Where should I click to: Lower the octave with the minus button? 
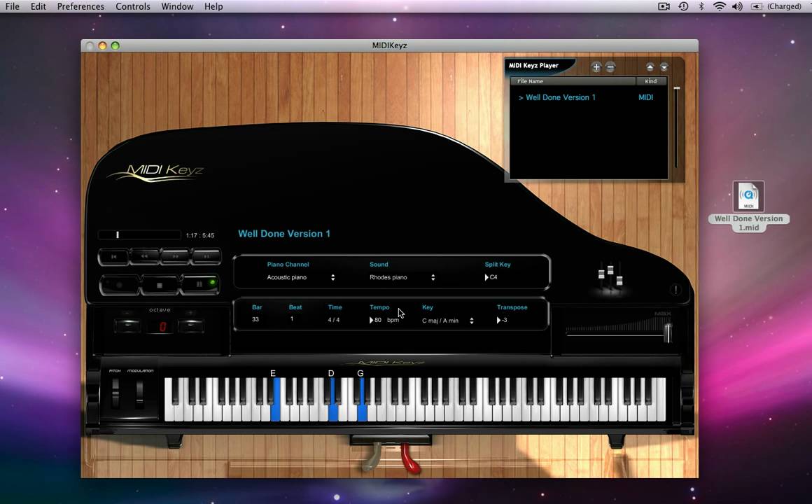(x=127, y=325)
